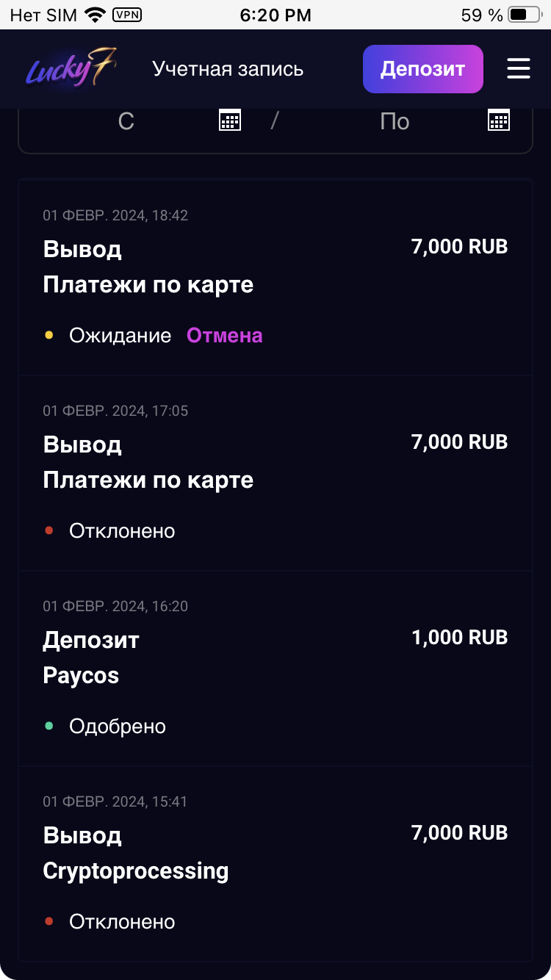Tap the yellow Ожидание status dot
The height and width of the screenshot is (980, 551).
point(49,335)
